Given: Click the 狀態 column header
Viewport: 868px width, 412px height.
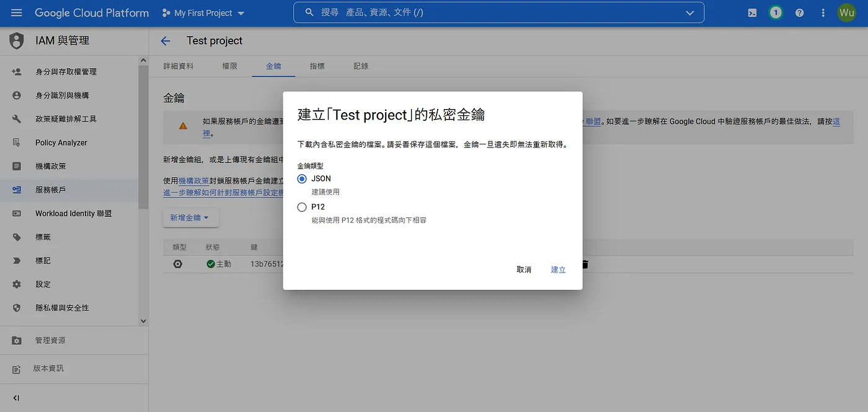Looking at the screenshot, I should pos(213,247).
